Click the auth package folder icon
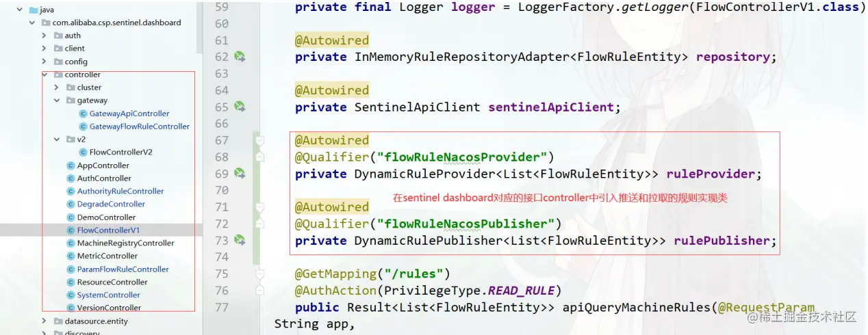This screenshot has height=335, width=868. pos(58,36)
